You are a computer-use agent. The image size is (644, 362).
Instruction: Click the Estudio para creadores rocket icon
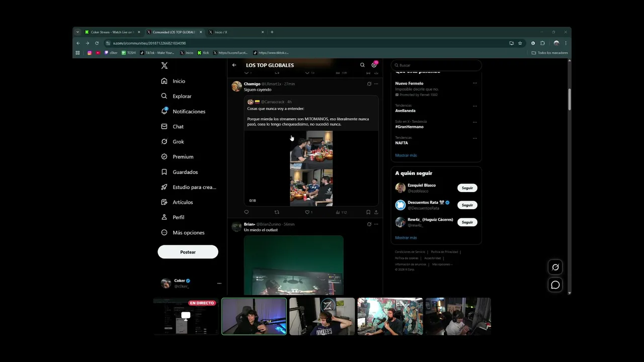[x=164, y=187]
